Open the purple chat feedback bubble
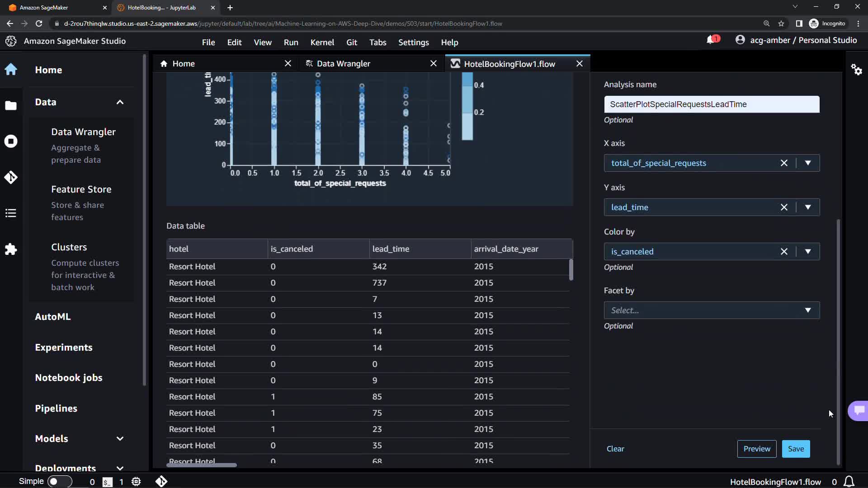Viewport: 868px width, 488px height. point(859,410)
